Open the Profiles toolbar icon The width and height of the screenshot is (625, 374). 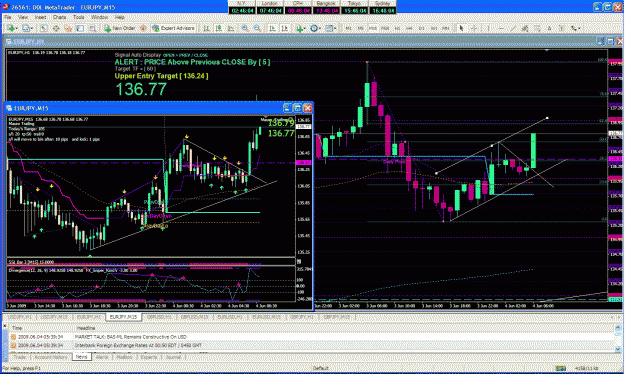(x=26, y=28)
